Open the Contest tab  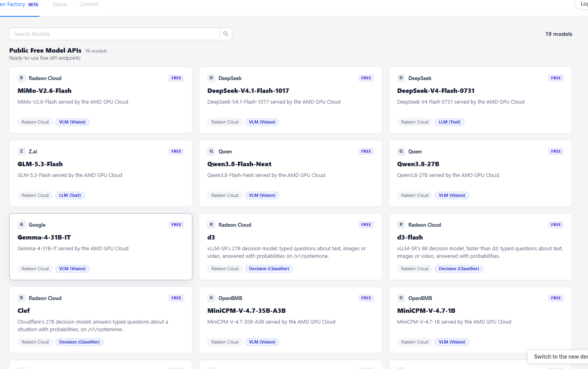coord(89,4)
